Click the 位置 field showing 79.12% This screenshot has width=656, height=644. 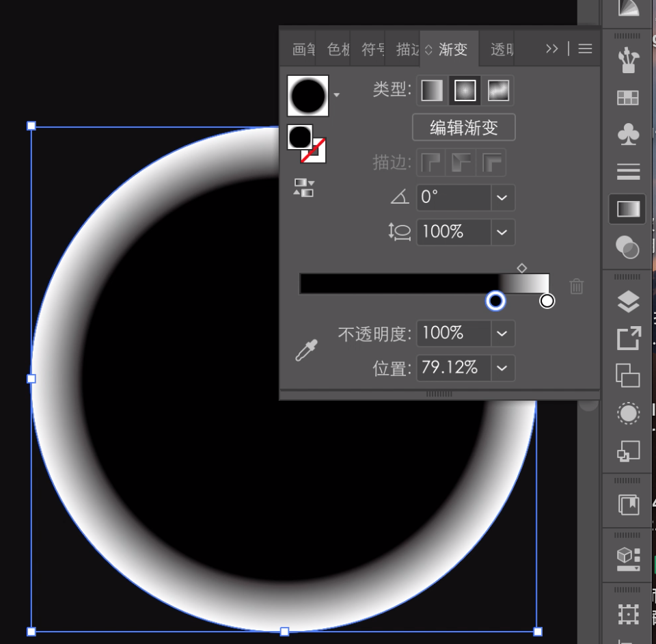(454, 368)
